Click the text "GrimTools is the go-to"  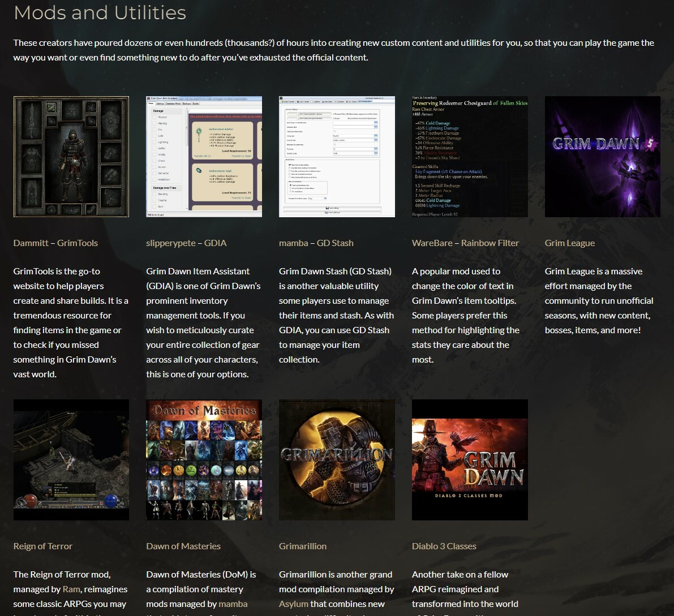pos(57,272)
